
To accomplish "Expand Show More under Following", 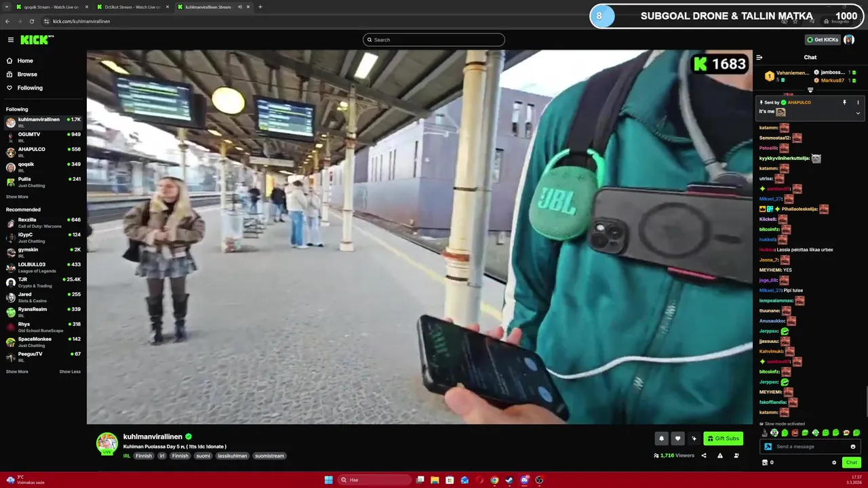I will click(x=17, y=197).
